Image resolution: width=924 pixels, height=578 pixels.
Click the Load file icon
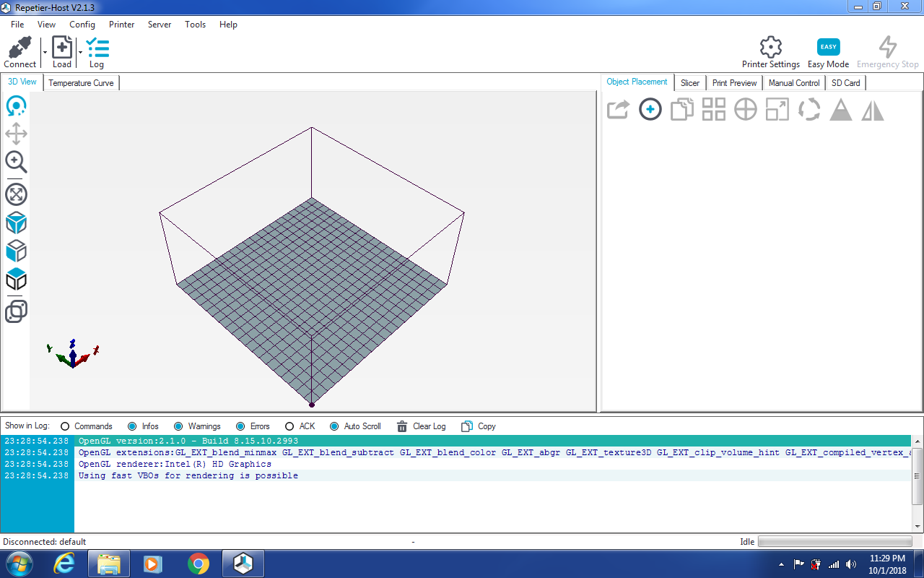click(62, 48)
